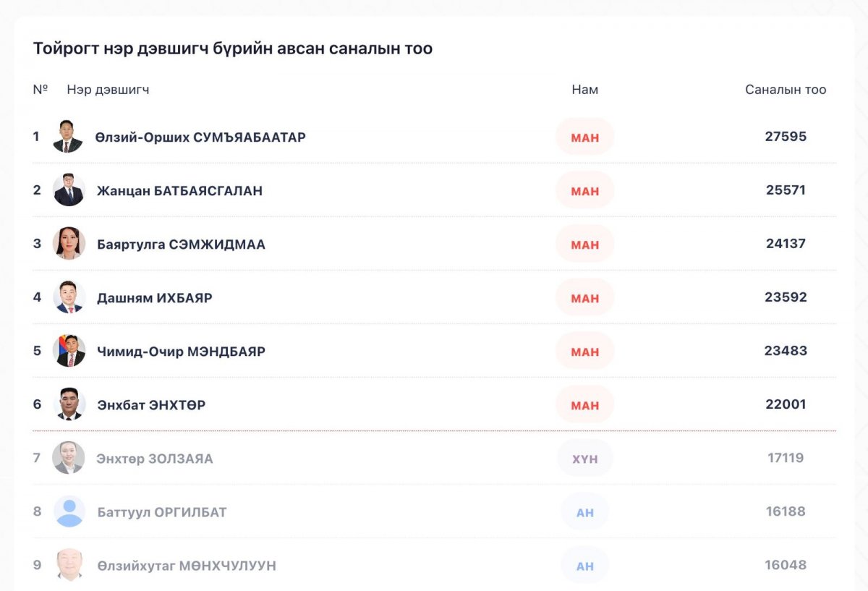
Task: Click the Нам column header
Action: click(x=584, y=90)
